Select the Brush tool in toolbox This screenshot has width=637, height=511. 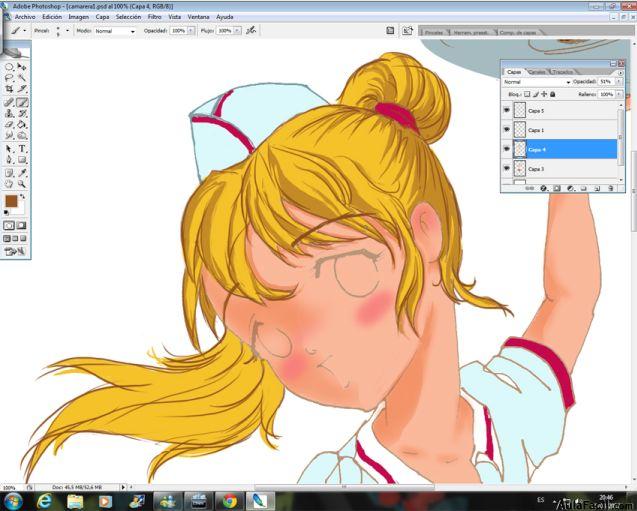(22, 102)
